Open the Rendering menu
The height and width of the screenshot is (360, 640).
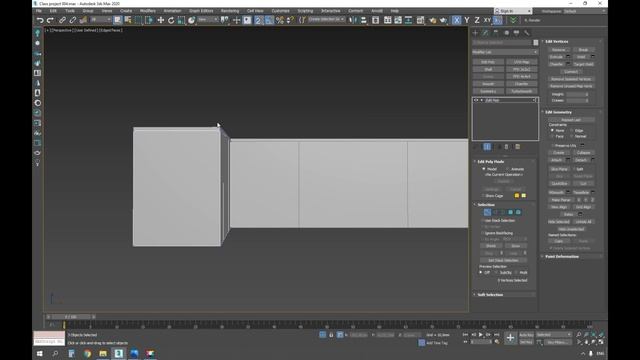point(230,11)
